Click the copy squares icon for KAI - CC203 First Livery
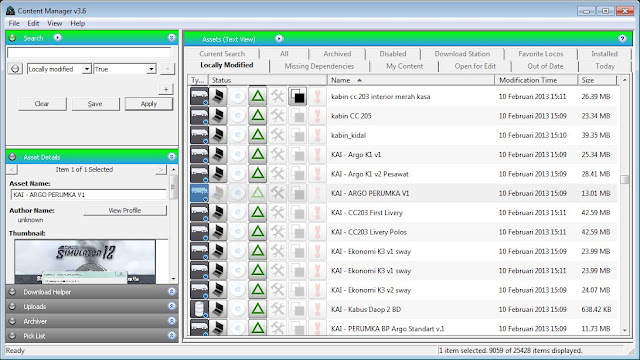The width and height of the screenshot is (640, 360). tap(298, 213)
